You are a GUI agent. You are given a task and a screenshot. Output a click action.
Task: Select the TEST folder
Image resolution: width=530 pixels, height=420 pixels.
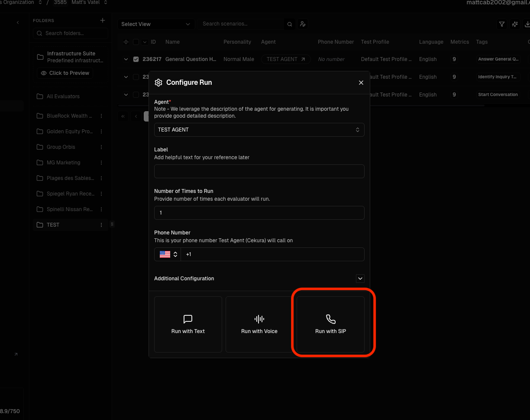tap(71, 225)
